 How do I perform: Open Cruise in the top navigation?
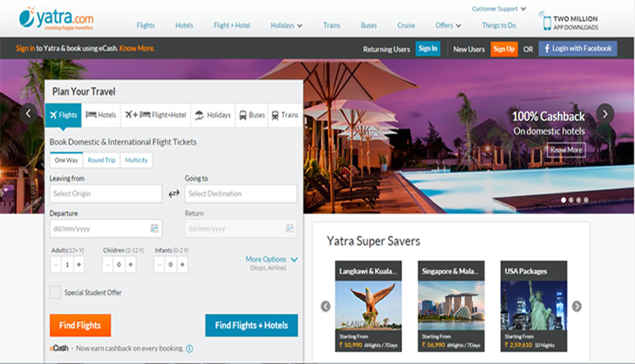(406, 25)
